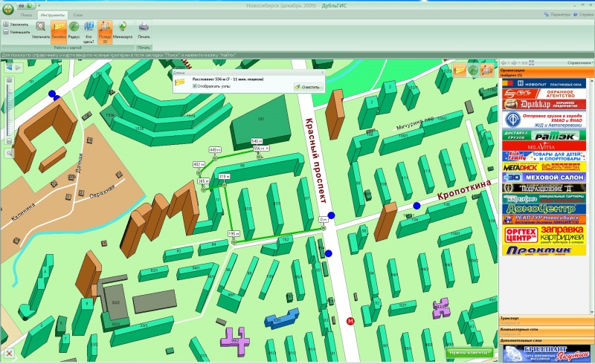Uncheck the Отображать узлы checkbox

[195, 85]
